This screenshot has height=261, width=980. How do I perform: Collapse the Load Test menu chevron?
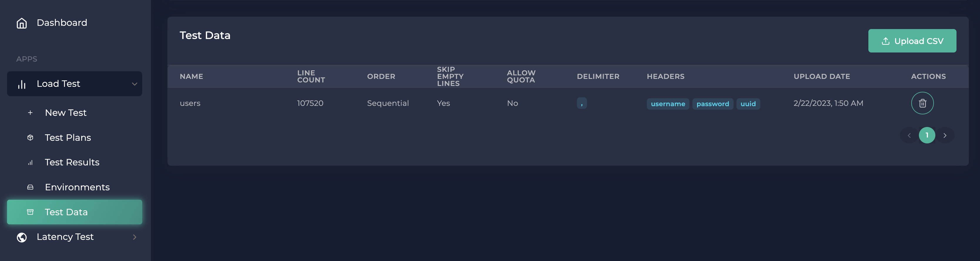pos(134,84)
